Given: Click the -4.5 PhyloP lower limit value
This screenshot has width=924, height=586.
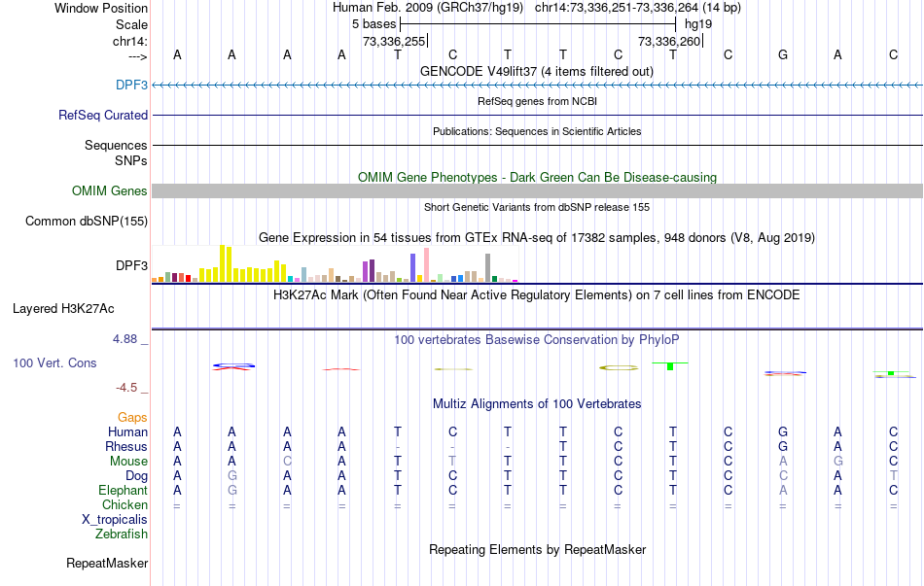Looking at the screenshot, I should (x=125, y=388).
